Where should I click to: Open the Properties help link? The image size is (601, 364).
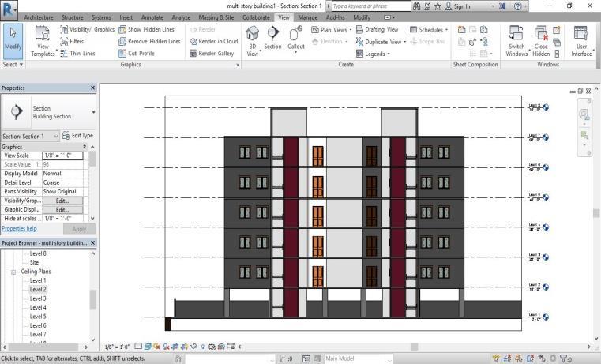coord(19,228)
